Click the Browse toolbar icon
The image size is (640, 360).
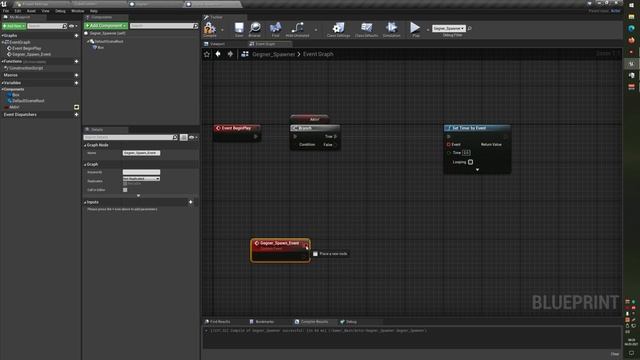click(255, 28)
